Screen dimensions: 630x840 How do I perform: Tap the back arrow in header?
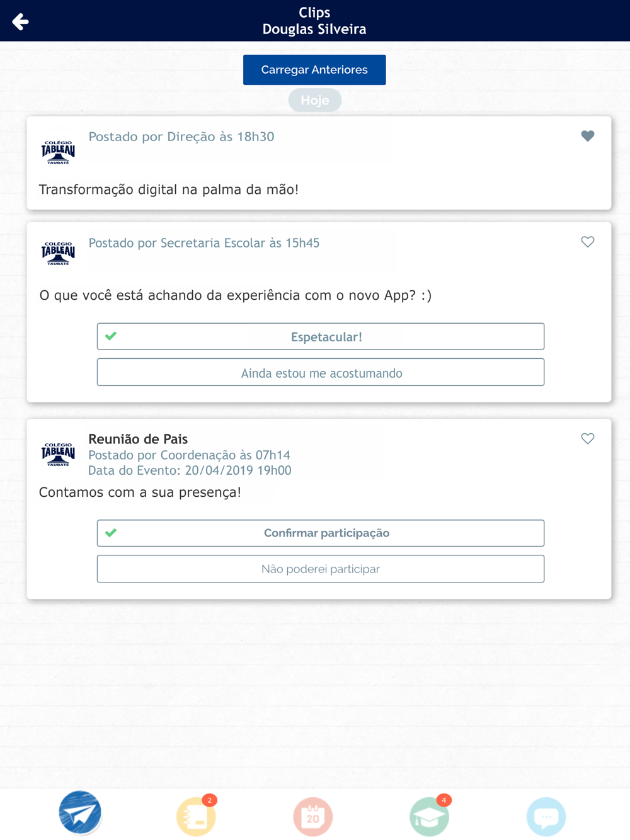pos(20,21)
